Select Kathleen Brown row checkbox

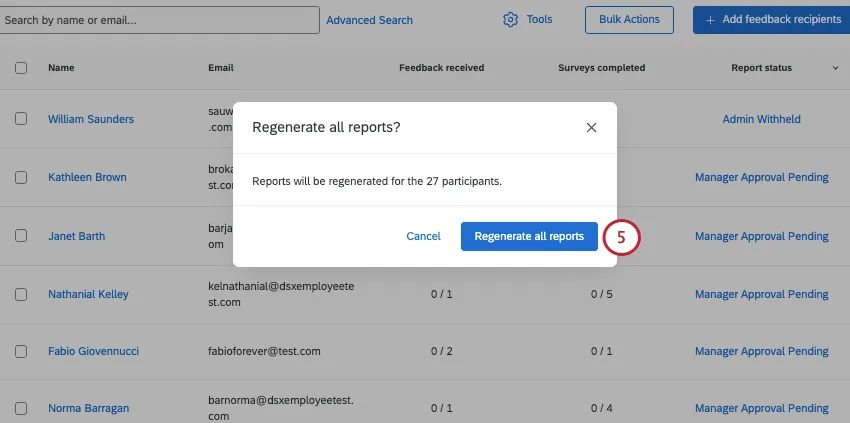(21, 177)
